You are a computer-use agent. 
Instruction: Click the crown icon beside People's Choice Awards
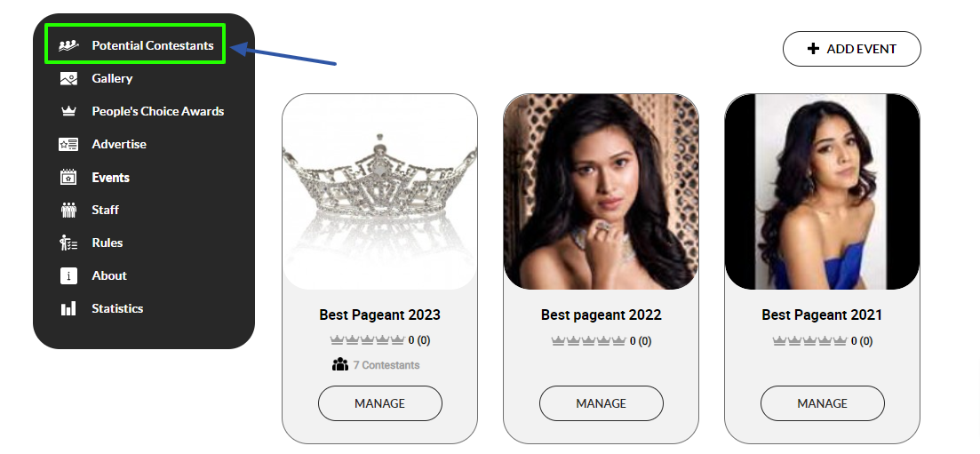[x=68, y=111]
